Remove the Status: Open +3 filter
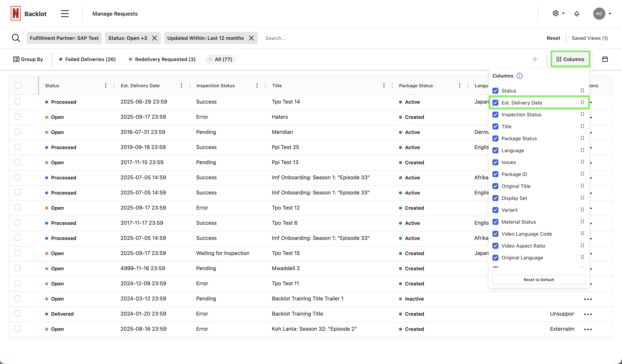Viewport: 622px width, 364px height. click(x=154, y=38)
